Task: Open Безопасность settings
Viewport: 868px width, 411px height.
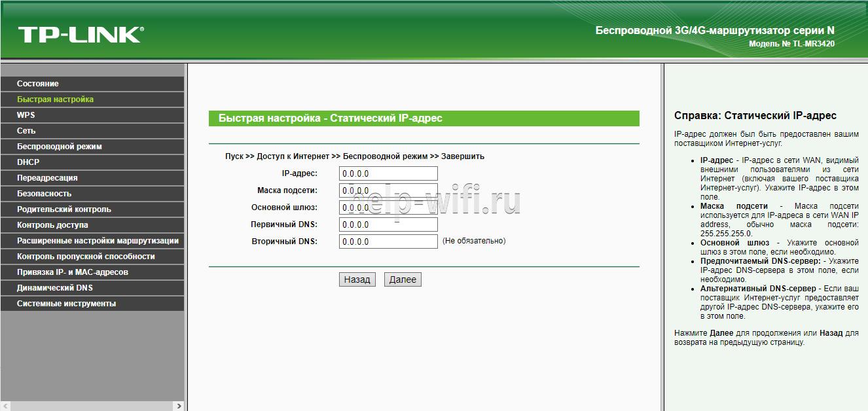Action: click(92, 194)
